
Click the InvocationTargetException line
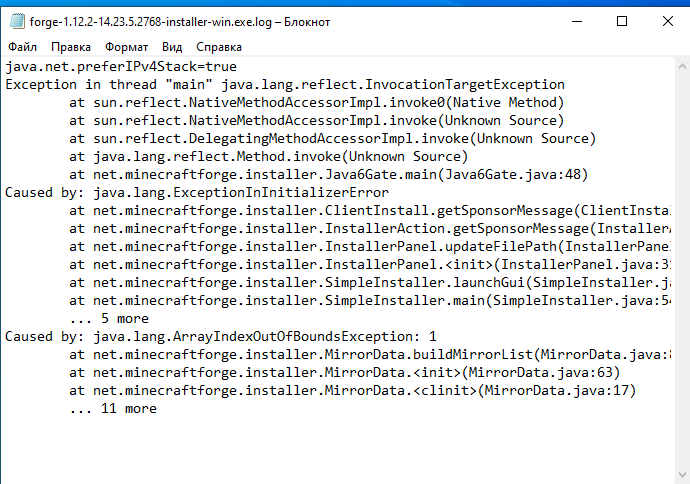(285, 84)
